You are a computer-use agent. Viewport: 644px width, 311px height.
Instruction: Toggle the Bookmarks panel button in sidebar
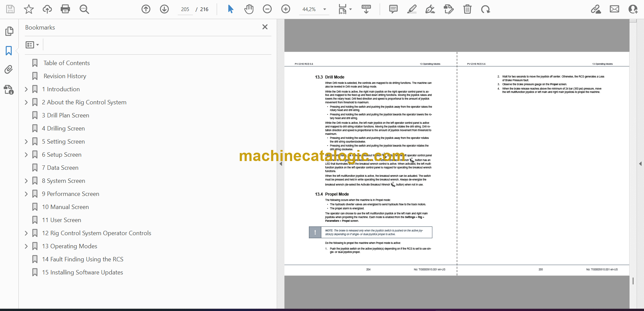coord(9,51)
